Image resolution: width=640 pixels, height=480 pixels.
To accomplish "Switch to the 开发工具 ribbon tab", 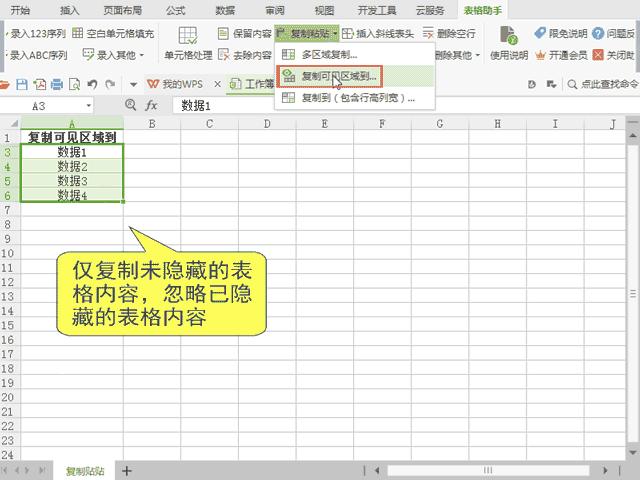I will [x=377, y=10].
